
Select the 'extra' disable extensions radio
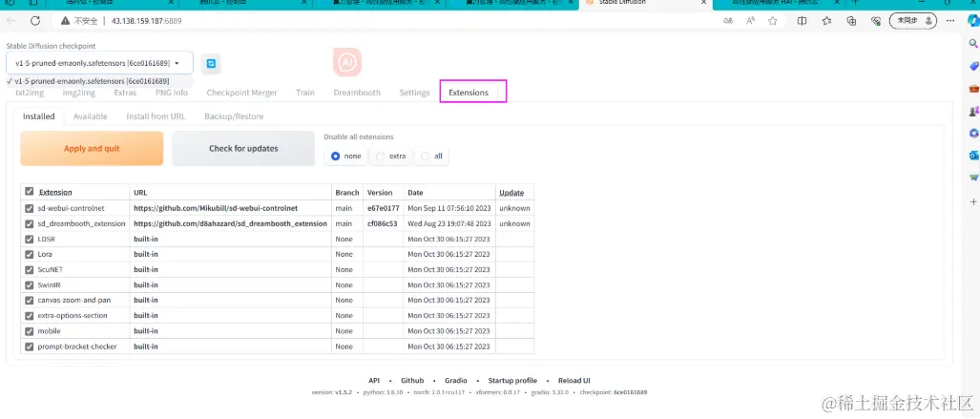(x=381, y=156)
